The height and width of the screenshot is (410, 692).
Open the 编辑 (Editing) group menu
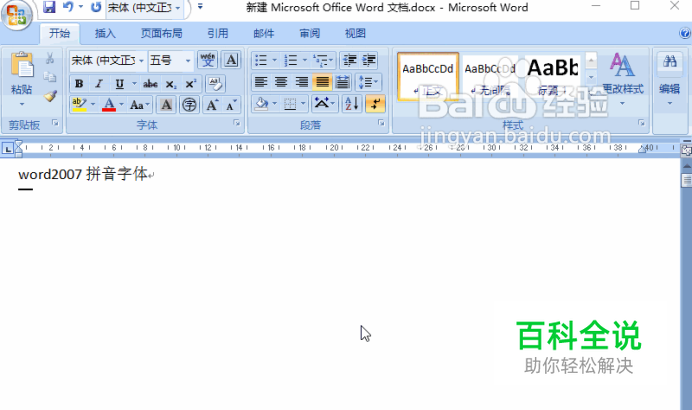[669, 79]
